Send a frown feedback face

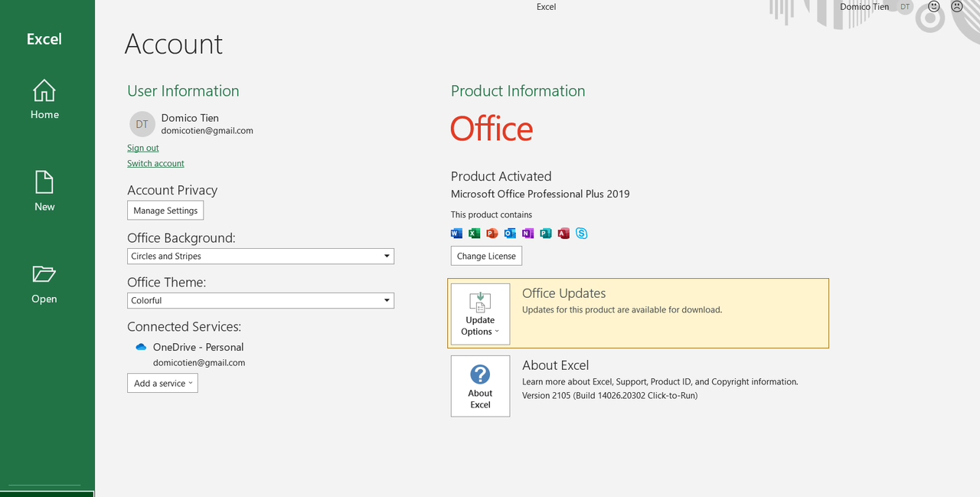coord(957,6)
